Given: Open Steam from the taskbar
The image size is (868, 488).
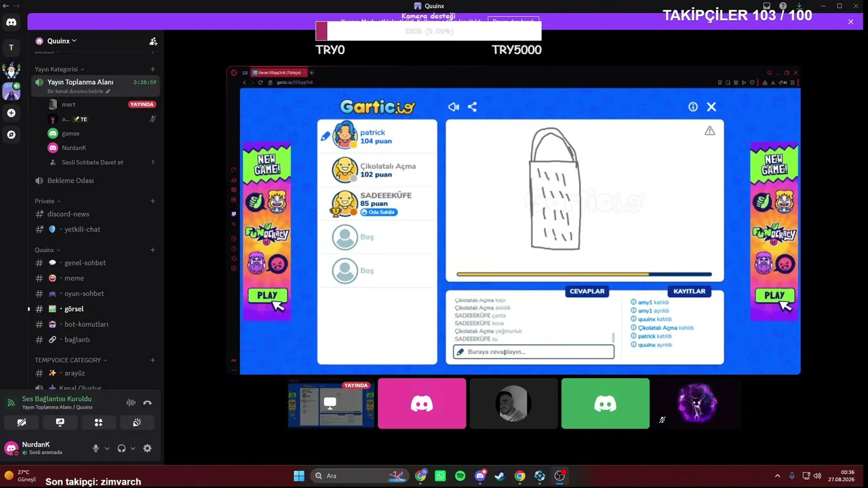Looking at the screenshot, I should click(x=500, y=476).
